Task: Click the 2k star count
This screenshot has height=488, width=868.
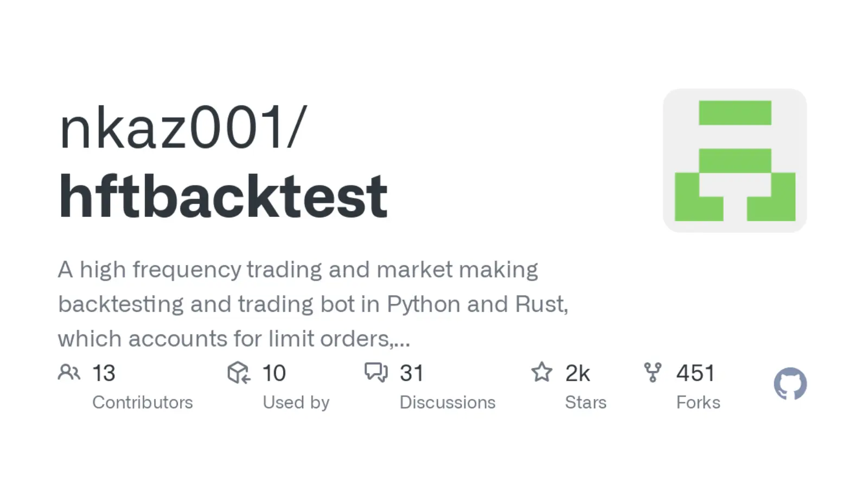Action: [x=577, y=373]
